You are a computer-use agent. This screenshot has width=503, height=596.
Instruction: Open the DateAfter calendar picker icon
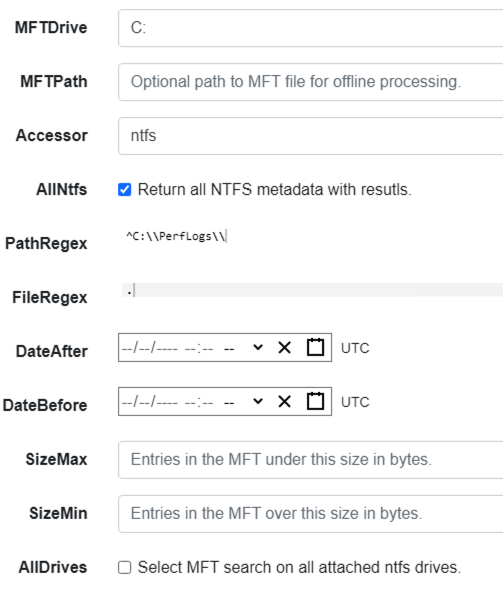[315, 347]
